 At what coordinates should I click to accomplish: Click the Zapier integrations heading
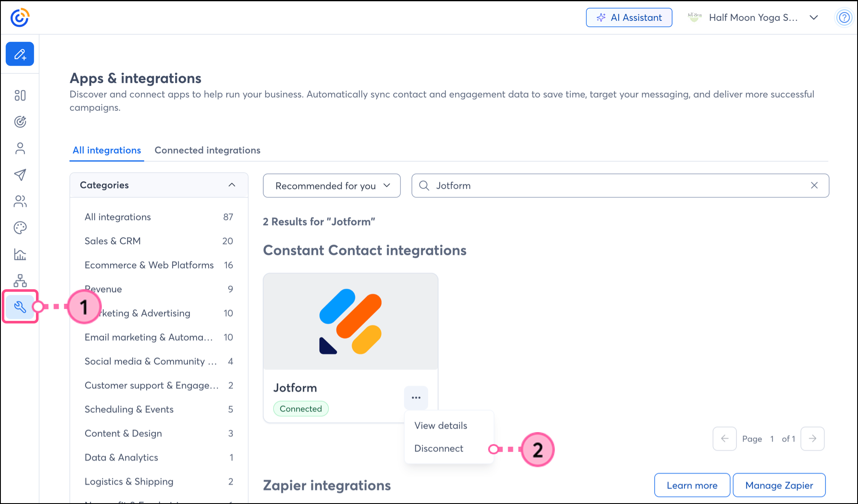pyautogui.click(x=327, y=485)
